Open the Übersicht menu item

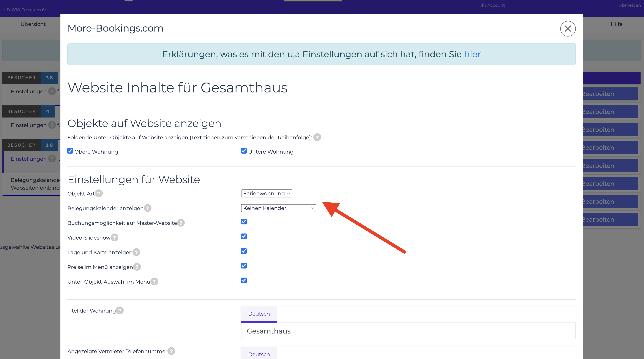coord(33,24)
